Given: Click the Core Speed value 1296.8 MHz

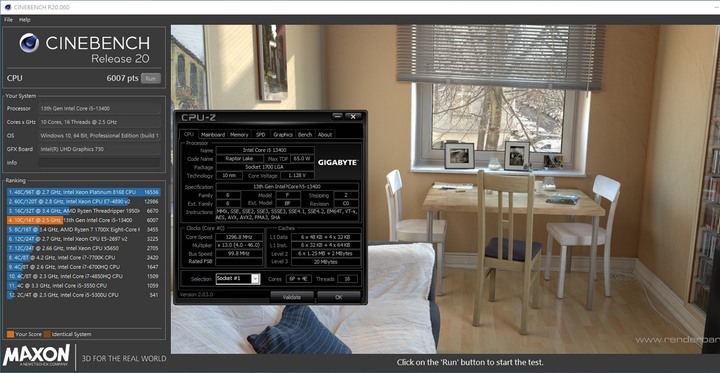Looking at the screenshot, I should coord(239,237).
